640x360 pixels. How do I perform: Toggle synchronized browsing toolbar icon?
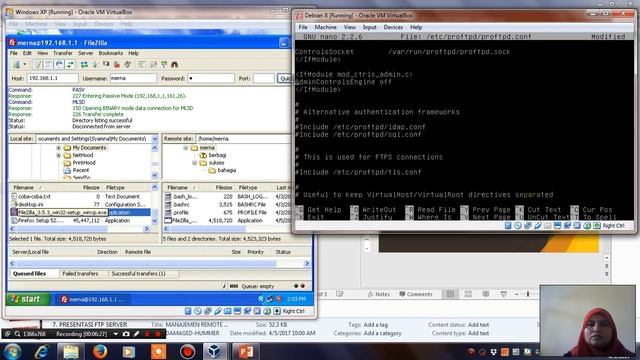(164, 64)
